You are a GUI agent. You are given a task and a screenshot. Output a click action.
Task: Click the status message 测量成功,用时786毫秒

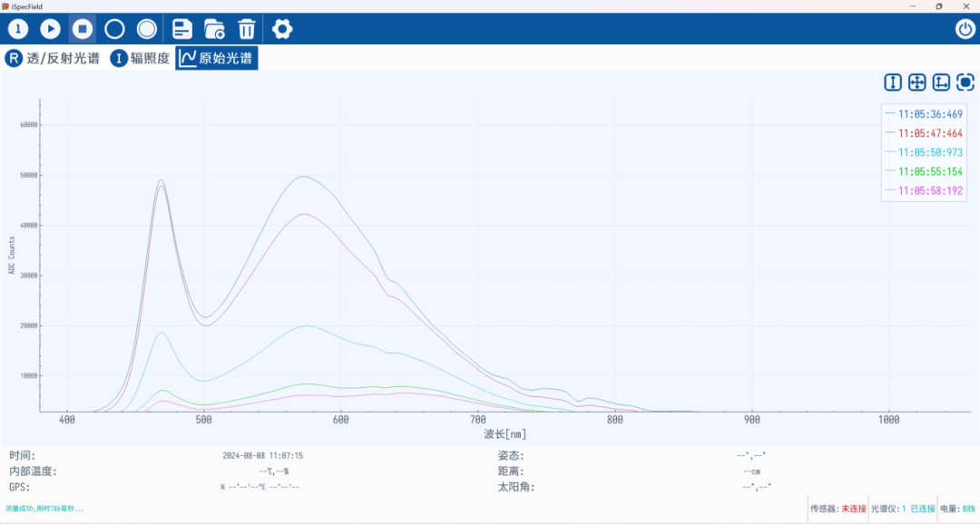pyautogui.click(x=44, y=509)
